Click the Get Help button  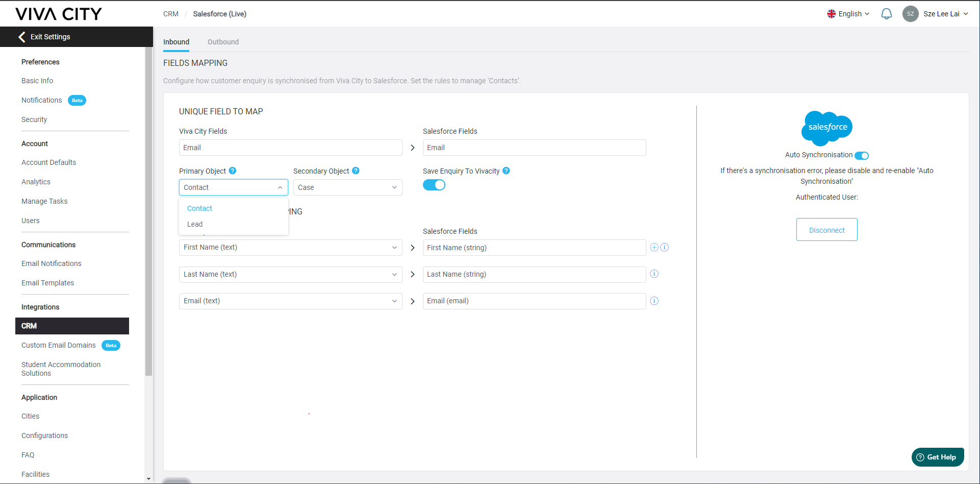click(938, 457)
